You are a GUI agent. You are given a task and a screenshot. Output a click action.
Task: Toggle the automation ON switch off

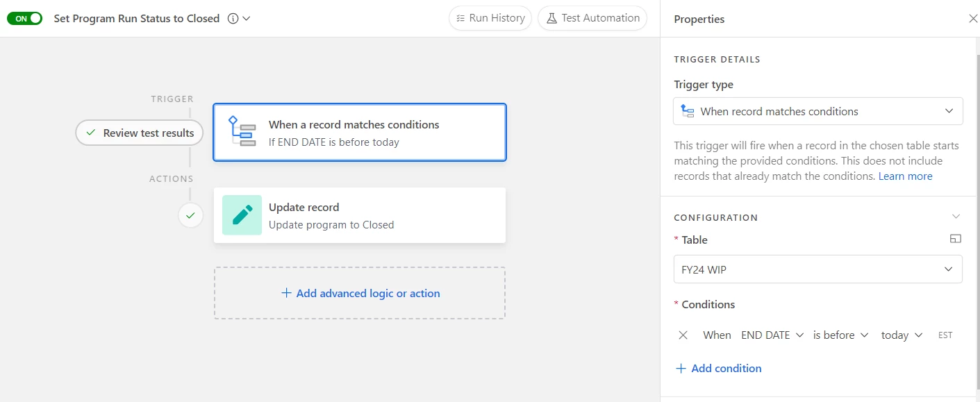pos(24,19)
